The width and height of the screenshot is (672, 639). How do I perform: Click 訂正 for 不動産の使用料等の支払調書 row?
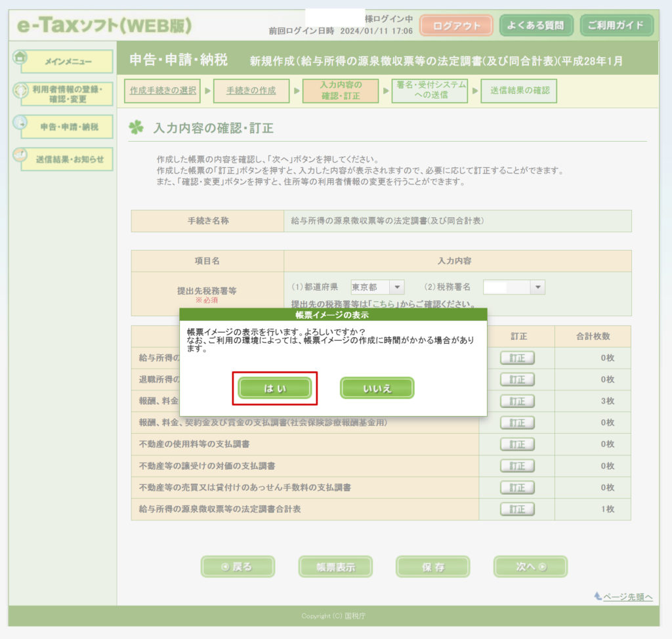(517, 444)
